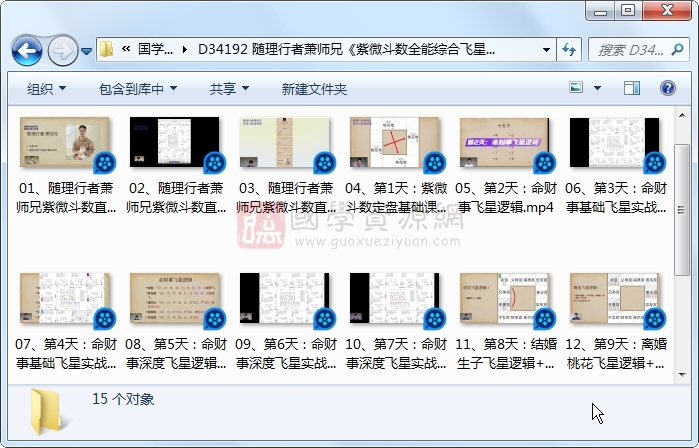The image size is (699, 448).
Task: Close the Explorer window
Action: [x=667, y=11]
